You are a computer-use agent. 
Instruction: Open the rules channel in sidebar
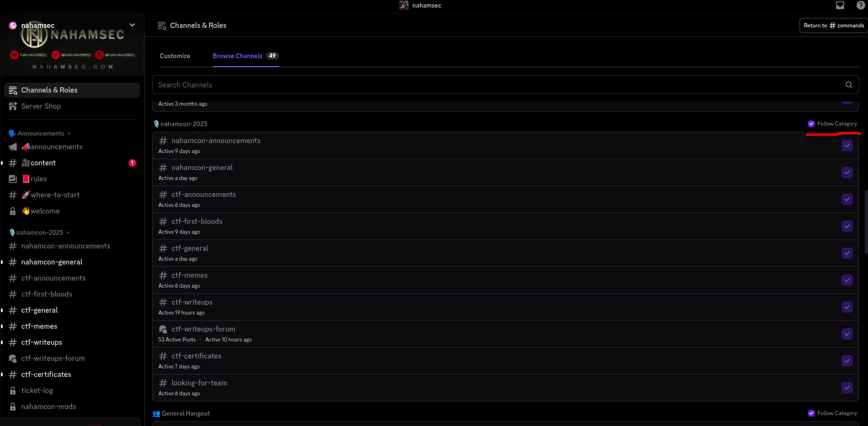pyautogui.click(x=39, y=179)
